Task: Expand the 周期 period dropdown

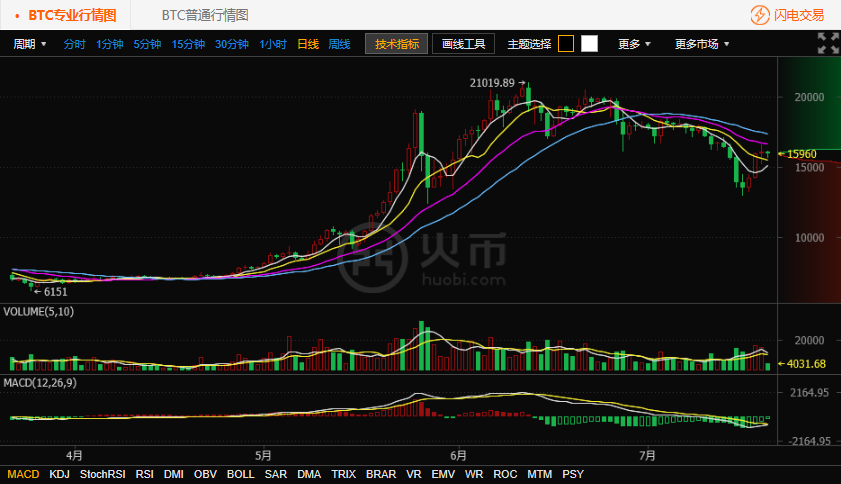Action: pyautogui.click(x=29, y=44)
